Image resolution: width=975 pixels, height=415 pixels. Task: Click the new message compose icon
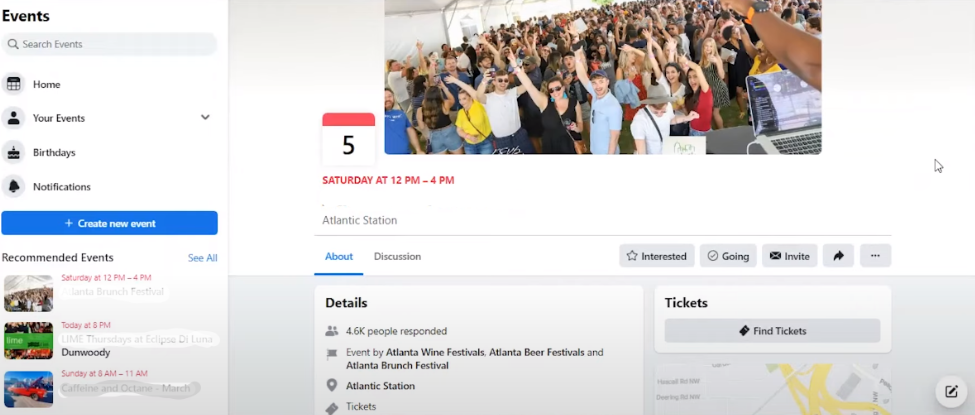point(951,392)
